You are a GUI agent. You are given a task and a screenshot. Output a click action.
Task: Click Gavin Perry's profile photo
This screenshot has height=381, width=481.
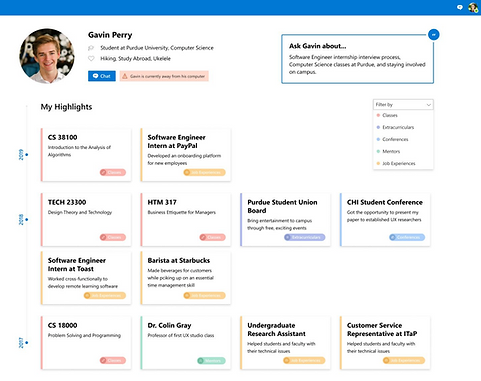[47, 56]
